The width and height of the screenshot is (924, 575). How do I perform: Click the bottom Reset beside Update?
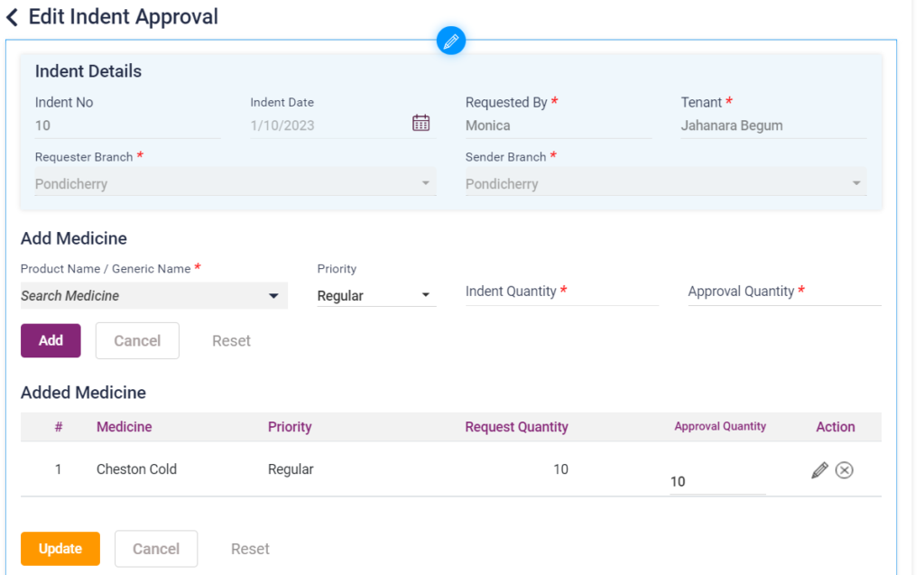(x=250, y=549)
